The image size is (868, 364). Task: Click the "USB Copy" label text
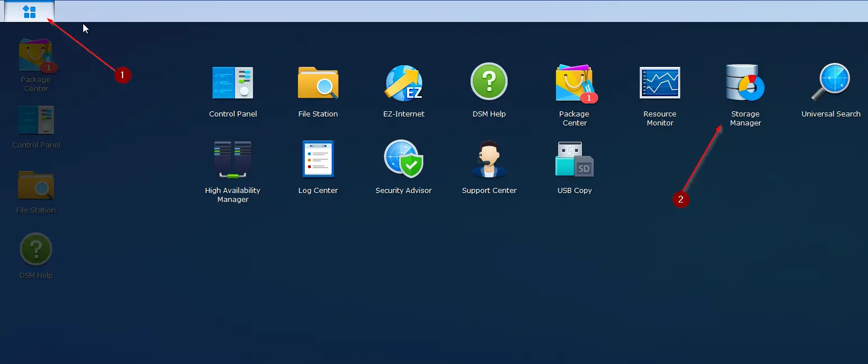575,191
